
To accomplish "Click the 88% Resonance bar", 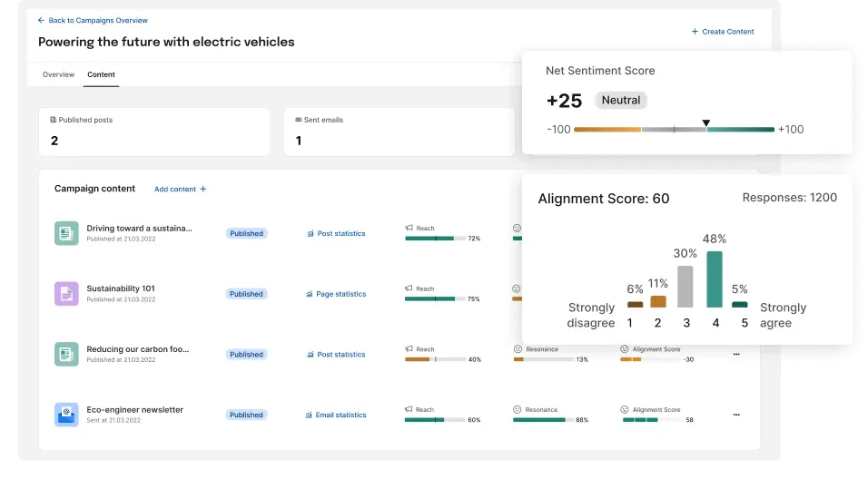I will click(x=544, y=420).
